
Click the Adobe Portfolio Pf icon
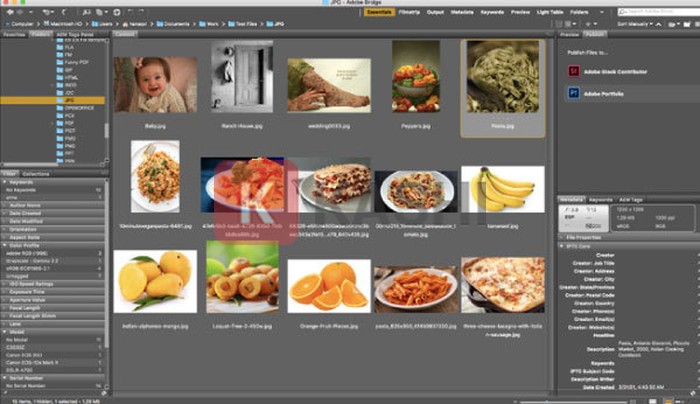(574, 93)
